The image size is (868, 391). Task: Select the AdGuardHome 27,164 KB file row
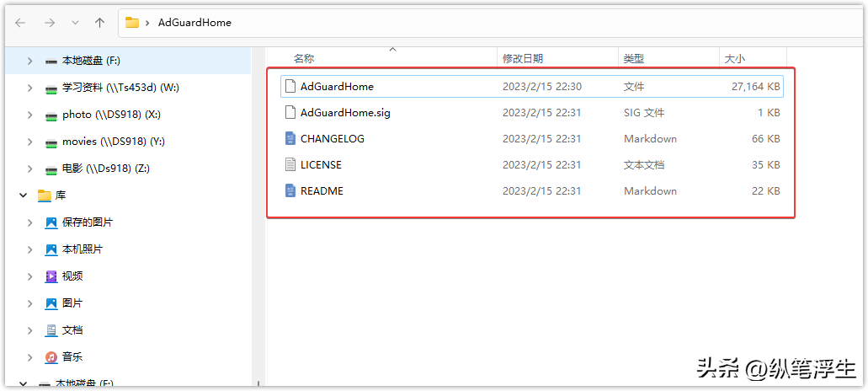pos(532,87)
